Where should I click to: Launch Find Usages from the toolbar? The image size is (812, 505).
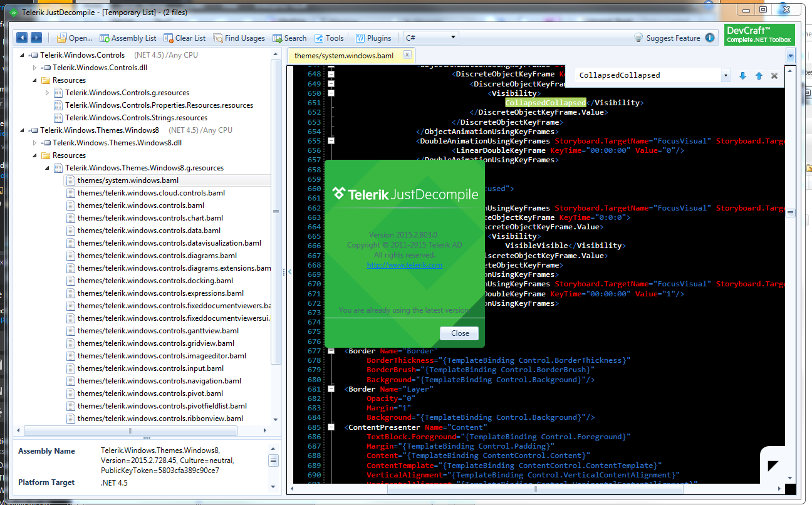239,38
